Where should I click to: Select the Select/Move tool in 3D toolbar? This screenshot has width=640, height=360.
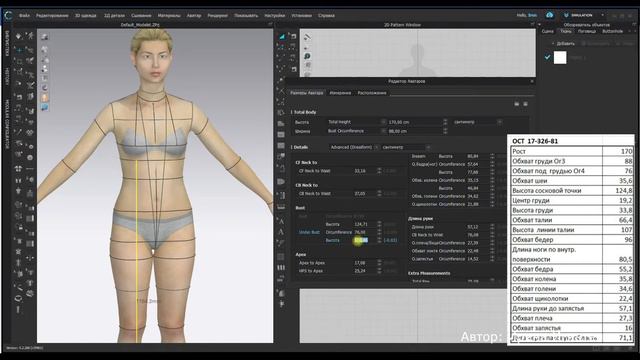coord(19,50)
